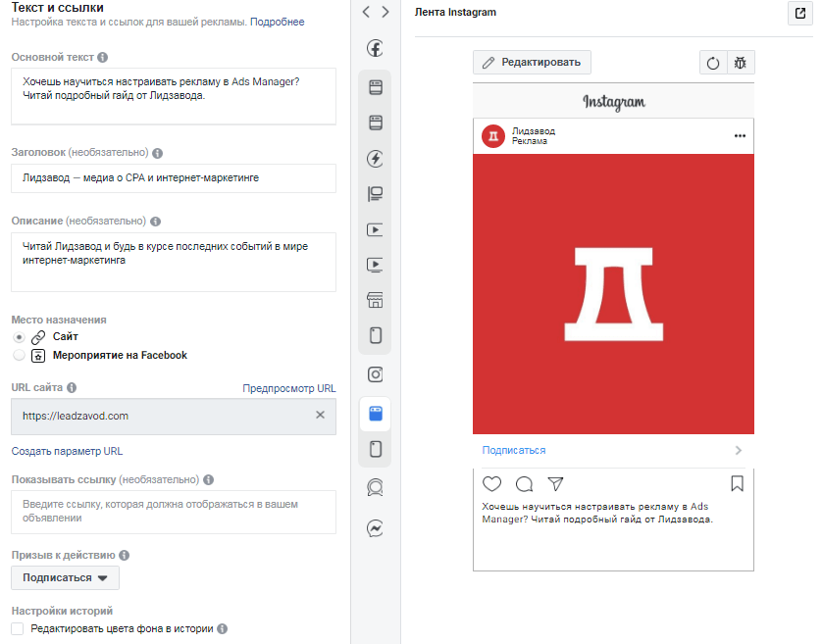Select Мероприятие на Facebook radio button
The width and height of the screenshot is (822, 644).
pyautogui.click(x=19, y=355)
